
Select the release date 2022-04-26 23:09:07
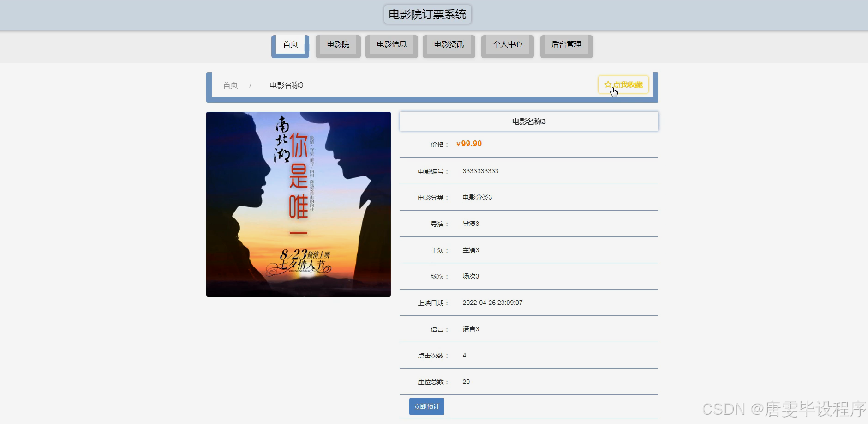492,303
